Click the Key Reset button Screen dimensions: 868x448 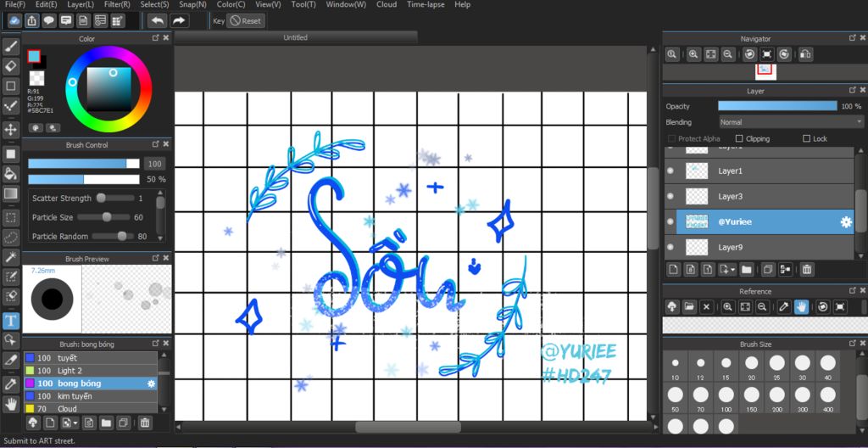click(x=245, y=21)
